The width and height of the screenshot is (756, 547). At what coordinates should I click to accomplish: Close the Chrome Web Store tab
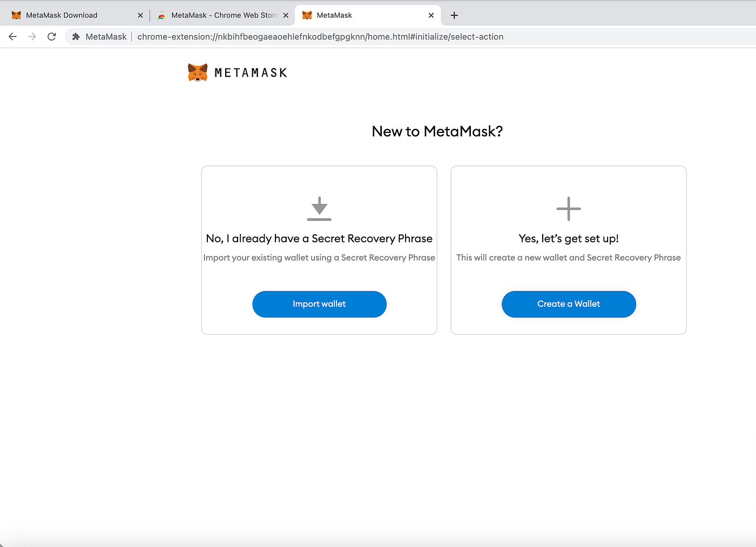tap(286, 15)
